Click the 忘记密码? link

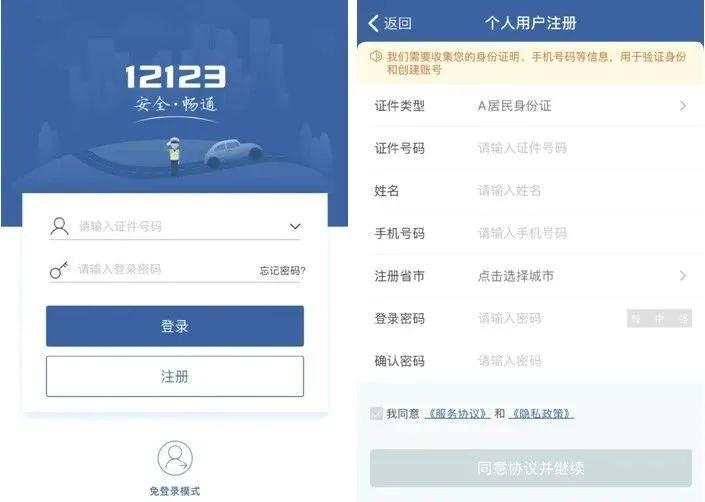tap(282, 271)
